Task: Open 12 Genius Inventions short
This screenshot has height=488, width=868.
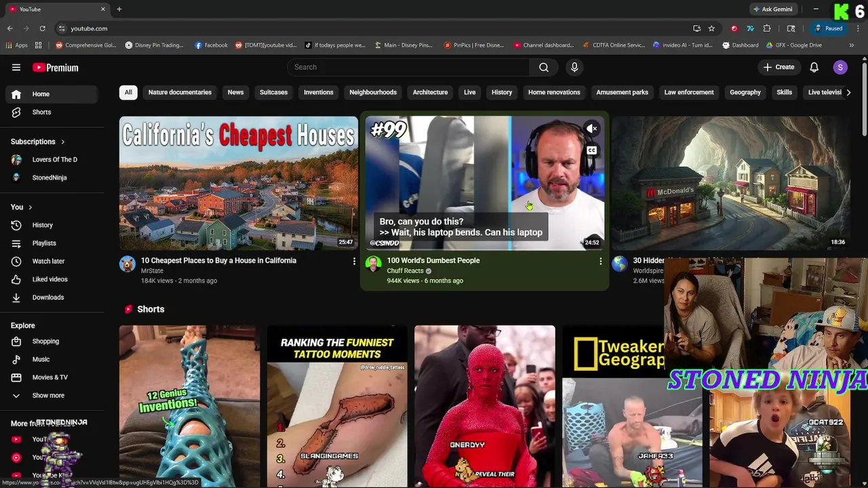Action: [189, 406]
